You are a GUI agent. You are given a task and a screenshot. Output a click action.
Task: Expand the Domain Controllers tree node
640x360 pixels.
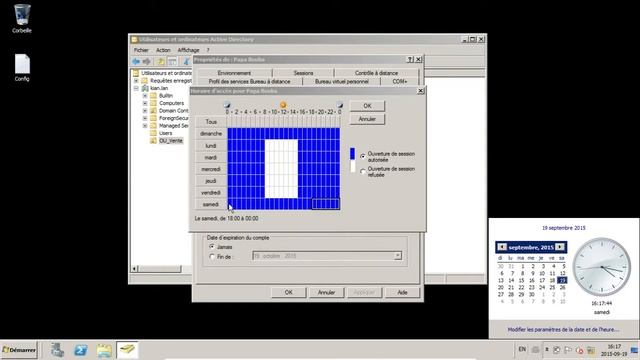[145, 111]
